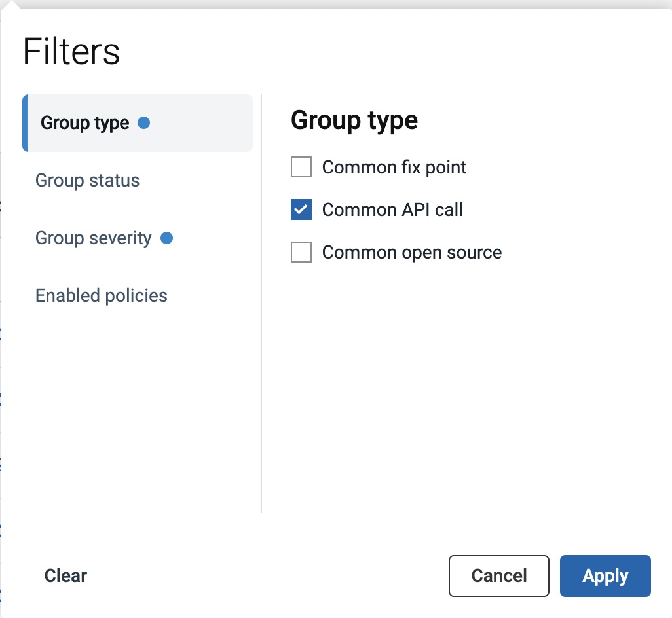Click the Common open source label text

point(412,253)
